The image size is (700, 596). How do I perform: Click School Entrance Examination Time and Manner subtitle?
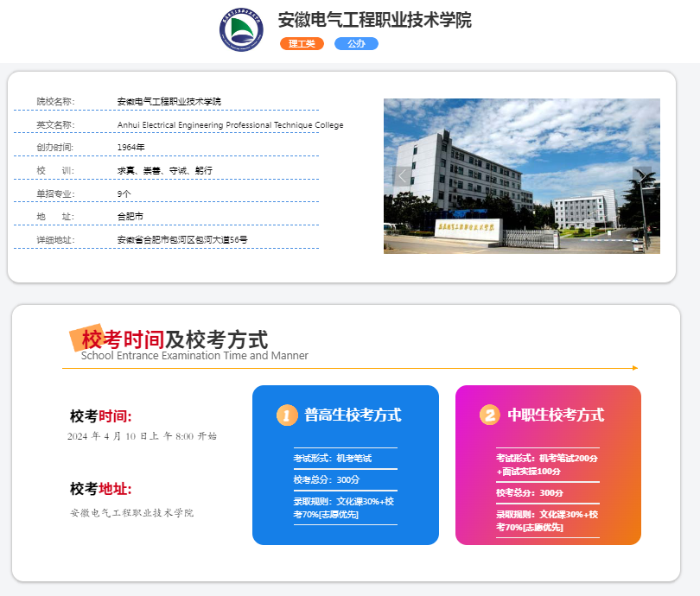click(x=194, y=356)
